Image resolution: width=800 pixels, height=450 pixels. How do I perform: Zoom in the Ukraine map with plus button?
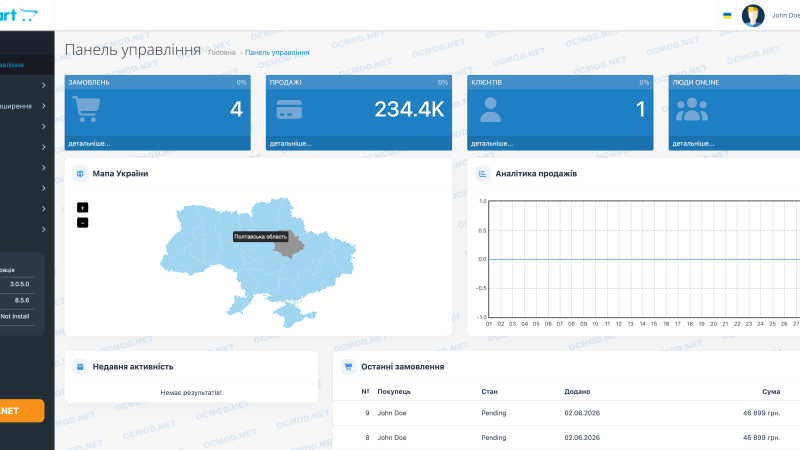click(x=83, y=207)
